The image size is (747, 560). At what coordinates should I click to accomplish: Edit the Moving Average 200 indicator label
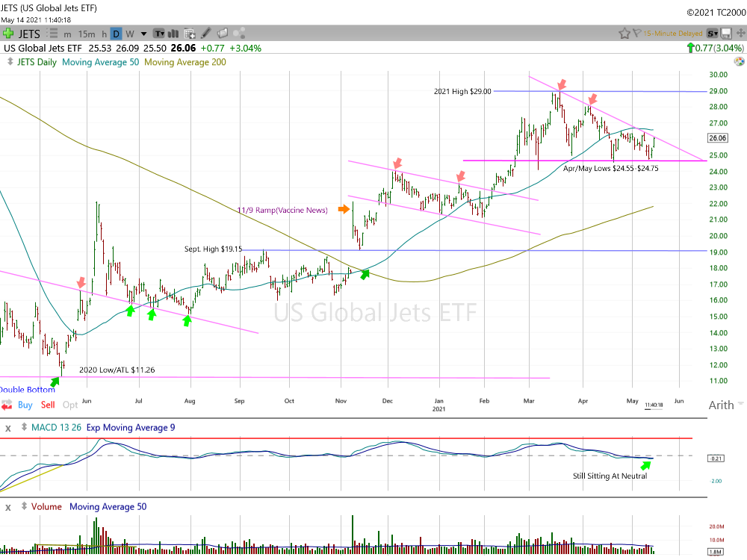coord(185,62)
